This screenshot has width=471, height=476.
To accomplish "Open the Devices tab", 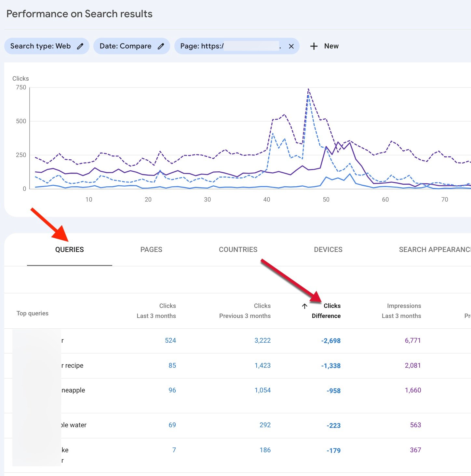I will click(x=328, y=249).
